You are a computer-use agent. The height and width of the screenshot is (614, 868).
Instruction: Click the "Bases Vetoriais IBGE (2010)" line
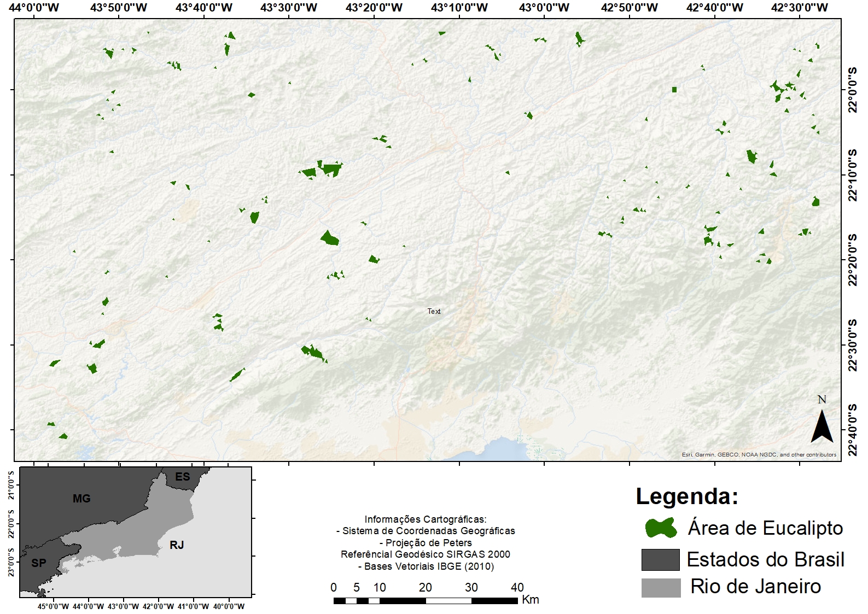(425, 566)
